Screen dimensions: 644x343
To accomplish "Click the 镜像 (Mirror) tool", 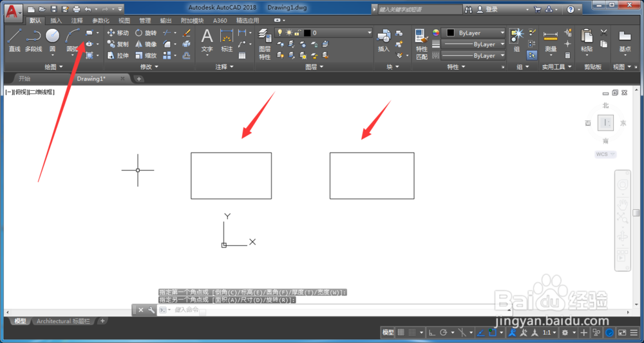I will (x=146, y=44).
